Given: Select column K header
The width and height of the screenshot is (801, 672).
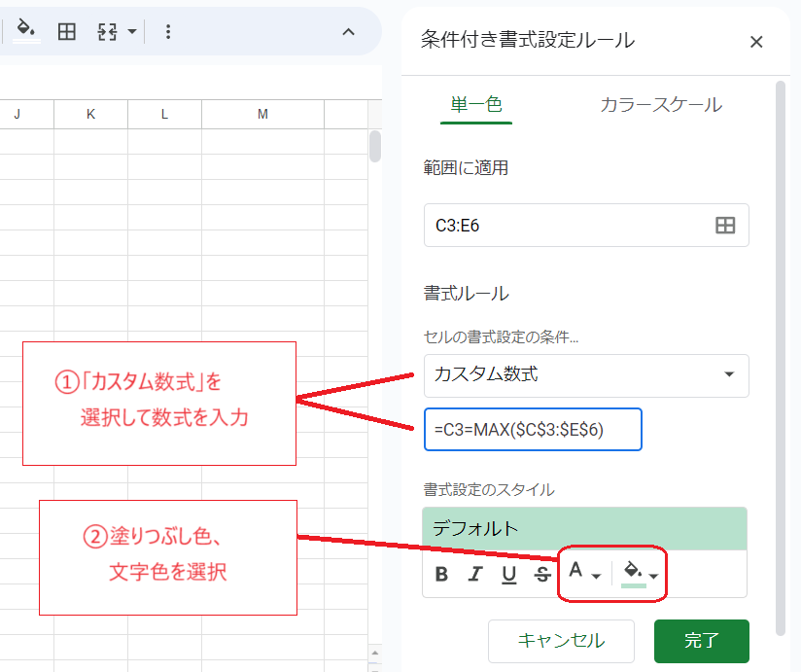Looking at the screenshot, I should (x=91, y=114).
